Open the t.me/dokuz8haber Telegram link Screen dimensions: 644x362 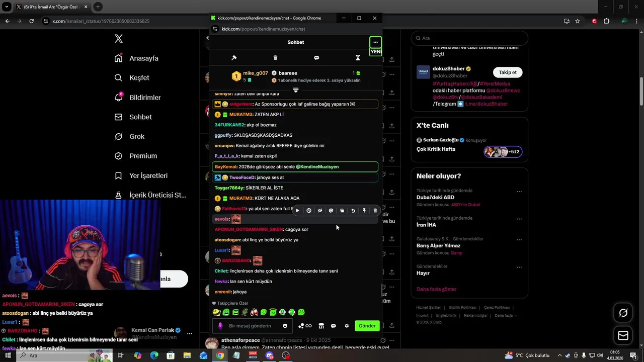487,104
